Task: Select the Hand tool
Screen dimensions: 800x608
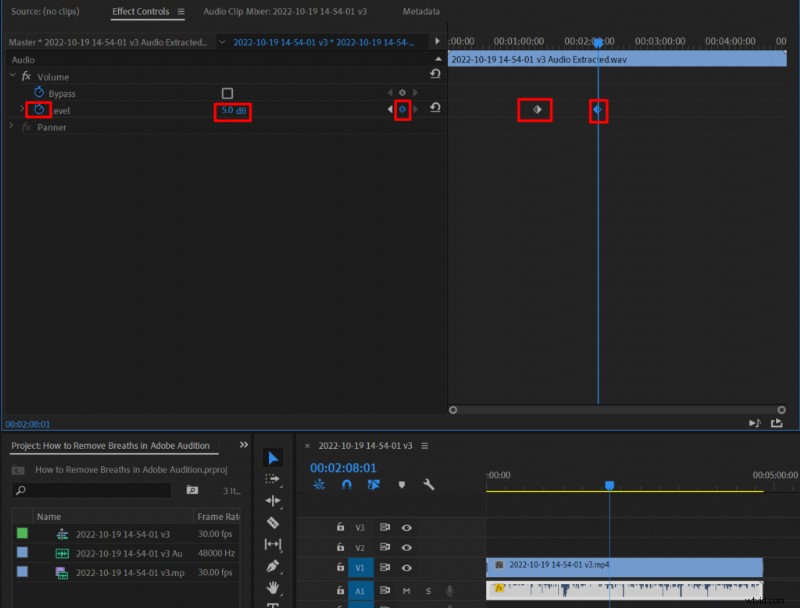Action: pos(273,586)
